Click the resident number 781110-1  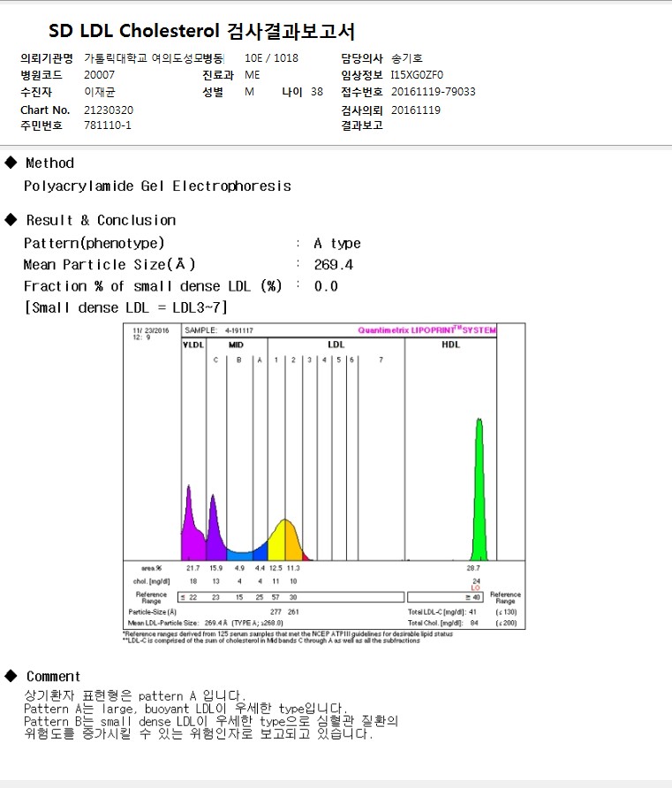point(108,125)
